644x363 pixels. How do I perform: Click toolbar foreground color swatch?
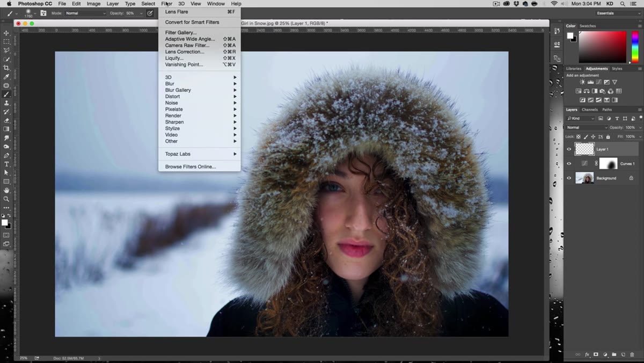click(4, 222)
